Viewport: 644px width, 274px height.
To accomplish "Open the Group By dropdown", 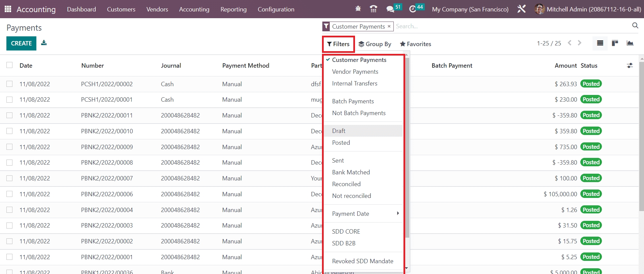I will (x=375, y=44).
